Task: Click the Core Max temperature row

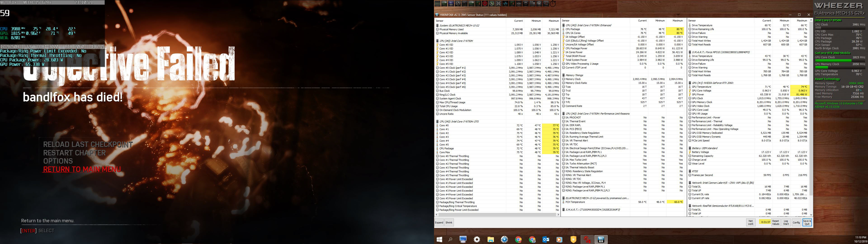Action: click(497, 152)
